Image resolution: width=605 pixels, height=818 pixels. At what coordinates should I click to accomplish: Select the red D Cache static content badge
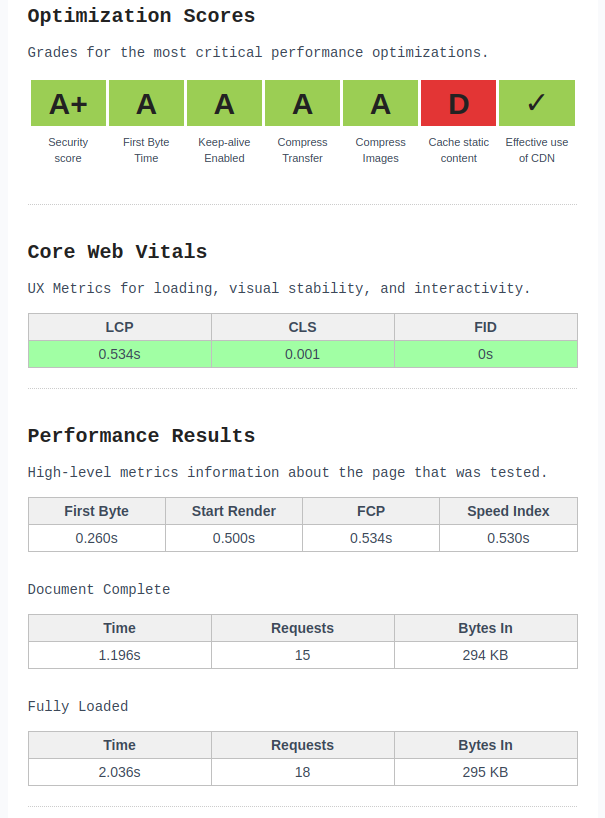pos(458,102)
